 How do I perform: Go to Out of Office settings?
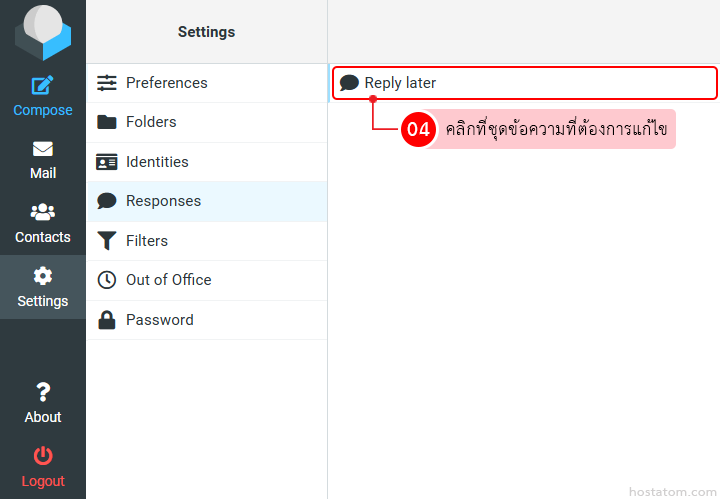(x=168, y=280)
